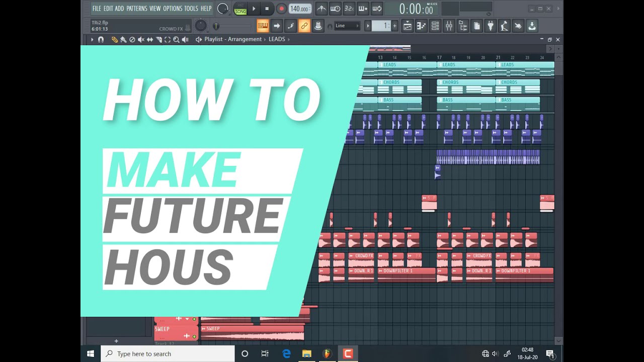The width and height of the screenshot is (644, 362).
Task: Toggle typing keyboard to piano button
Action: (263, 26)
